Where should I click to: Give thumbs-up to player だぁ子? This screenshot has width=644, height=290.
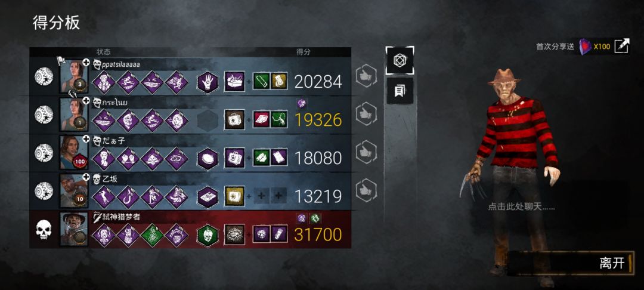coord(366,152)
